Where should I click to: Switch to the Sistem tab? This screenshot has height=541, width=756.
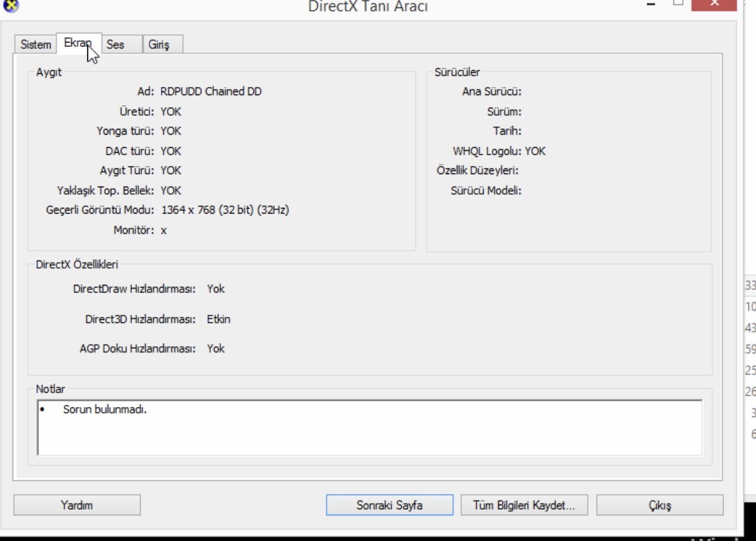pyautogui.click(x=36, y=44)
